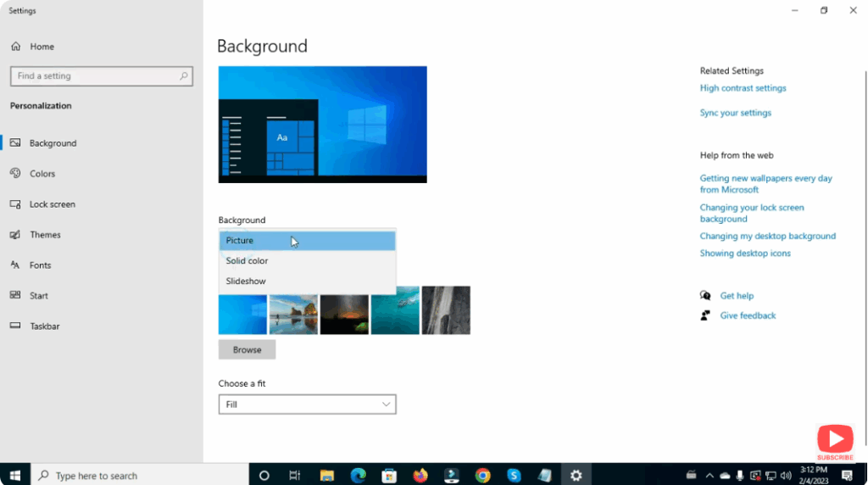Choose the blue Windows logo wallpaper thumbnail
The image size is (868, 485).
(242, 314)
